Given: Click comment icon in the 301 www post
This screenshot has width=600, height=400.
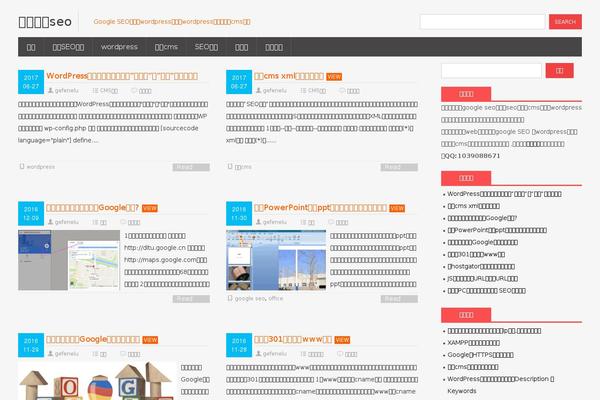Looking at the screenshot, I should [x=340, y=354].
